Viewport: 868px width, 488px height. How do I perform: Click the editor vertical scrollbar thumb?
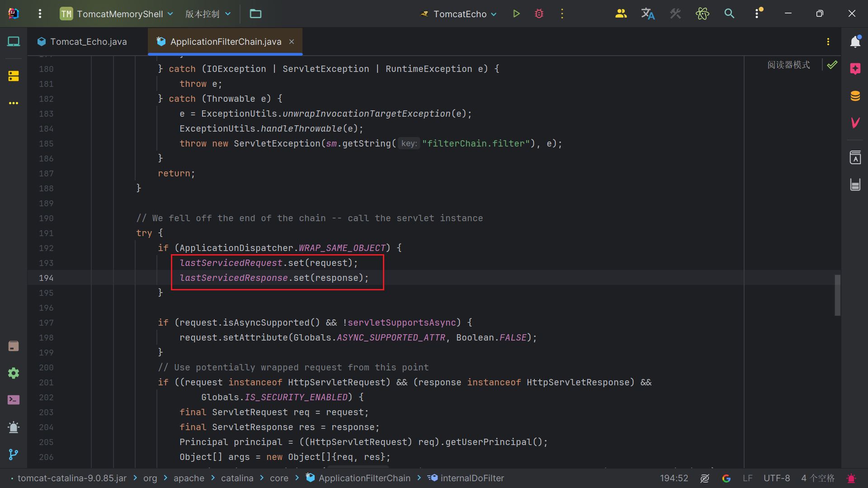tap(837, 295)
